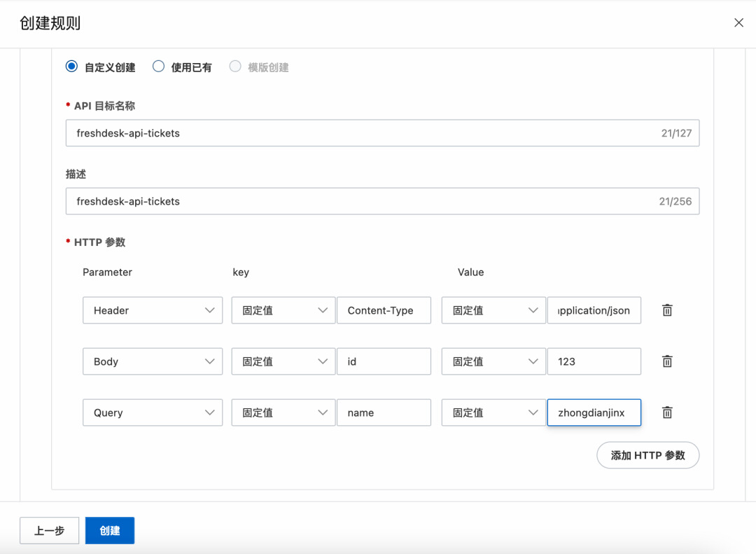Click the Content-Type key input field
The image size is (756, 554).
click(x=384, y=310)
